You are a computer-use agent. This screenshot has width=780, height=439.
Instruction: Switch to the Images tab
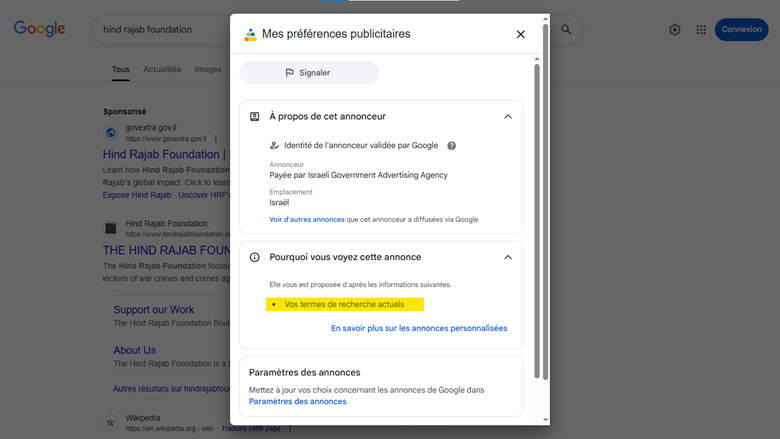(x=208, y=70)
